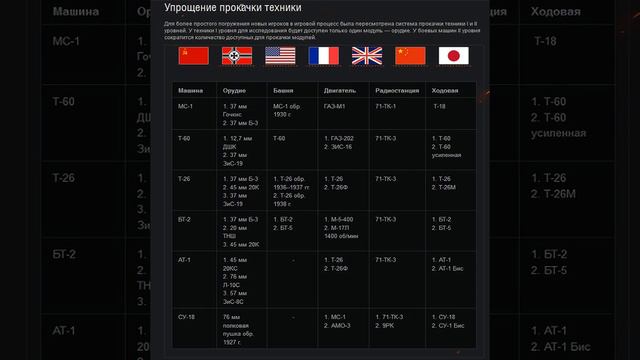The height and width of the screenshot is (360, 640).
Task: Select the United Kingdom flag icon
Action: 367,56
